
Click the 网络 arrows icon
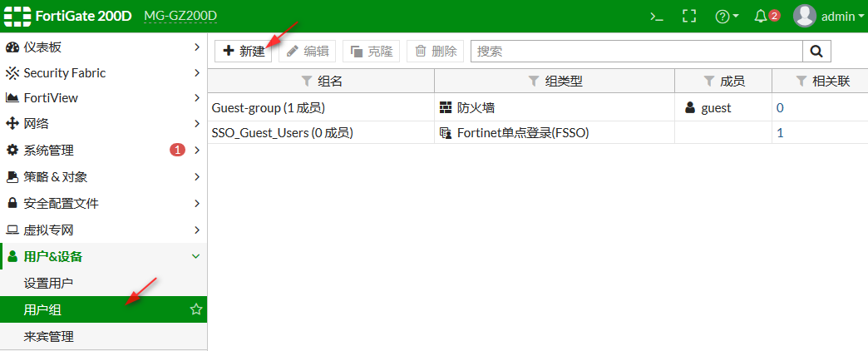tap(12, 123)
